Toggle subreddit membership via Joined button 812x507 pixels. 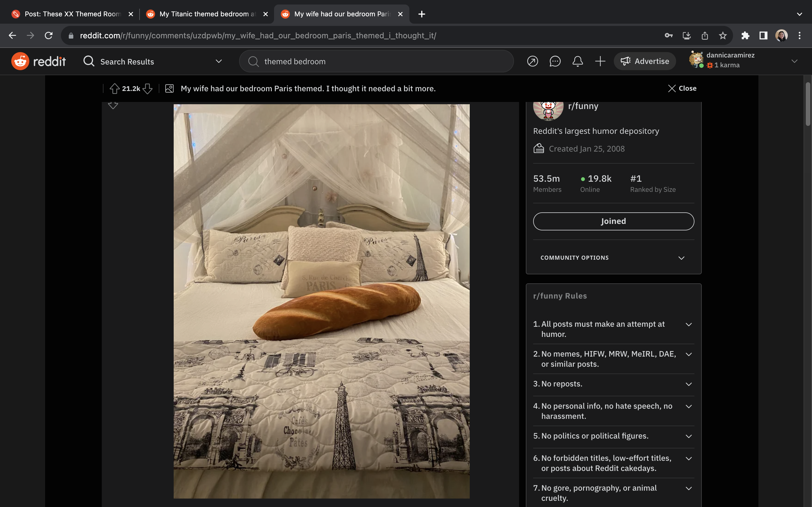[x=613, y=221]
